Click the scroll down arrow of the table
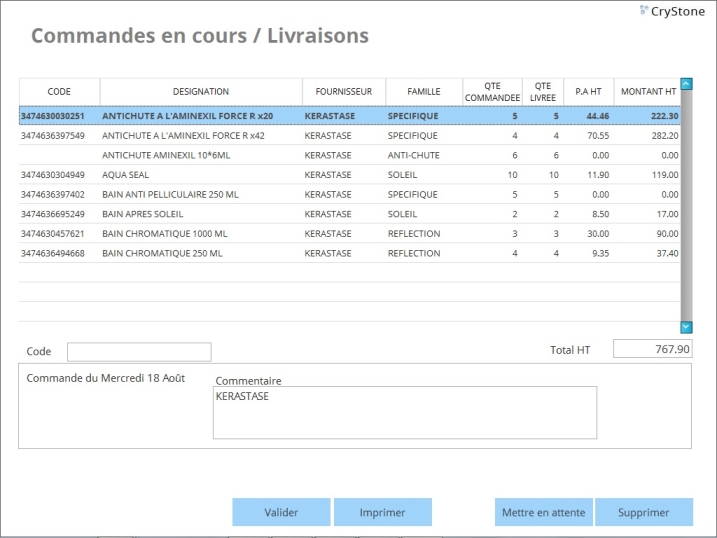The image size is (717, 538). [686, 327]
